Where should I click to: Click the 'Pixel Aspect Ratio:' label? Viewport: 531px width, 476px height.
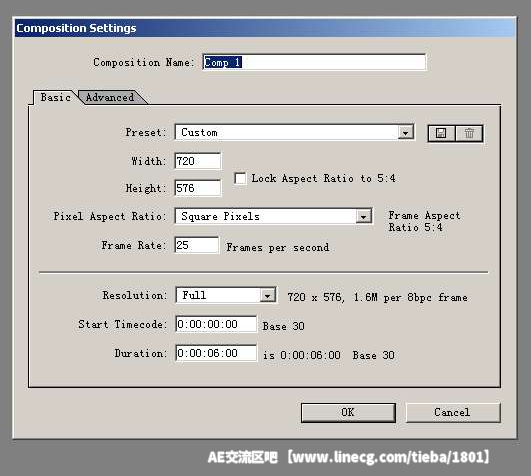pyautogui.click(x=110, y=216)
